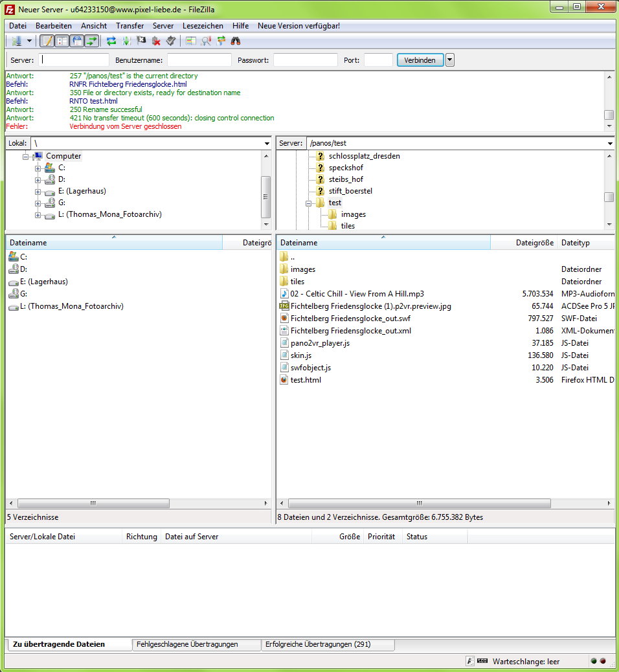This screenshot has width=619, height=672.
Task: Click the refresh file lists icon
Action: pos(111,41)
